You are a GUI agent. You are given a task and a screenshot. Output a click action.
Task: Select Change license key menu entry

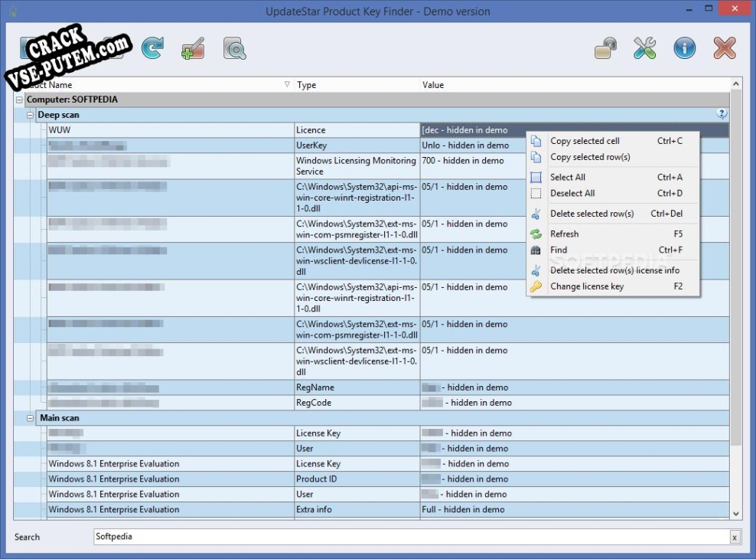(586, 286)
